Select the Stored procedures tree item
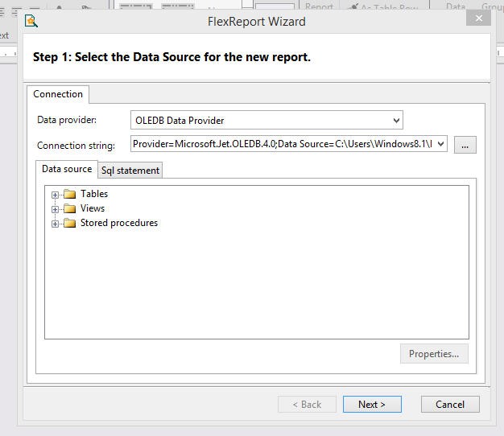Screen dimensions: 504x436 [119, 223]
